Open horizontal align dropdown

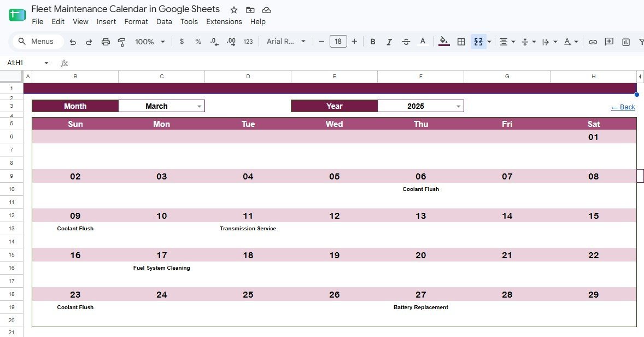click(507, 42)
